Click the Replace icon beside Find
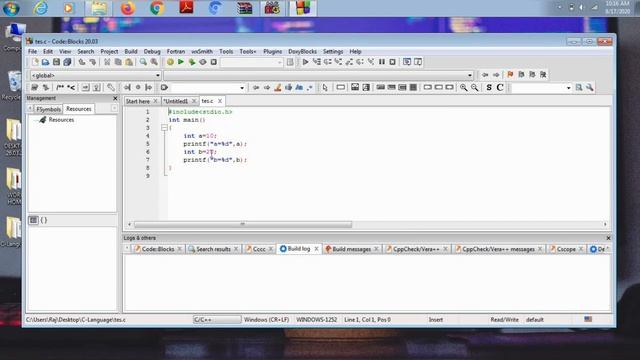640x360 pixels. (154, 62)
